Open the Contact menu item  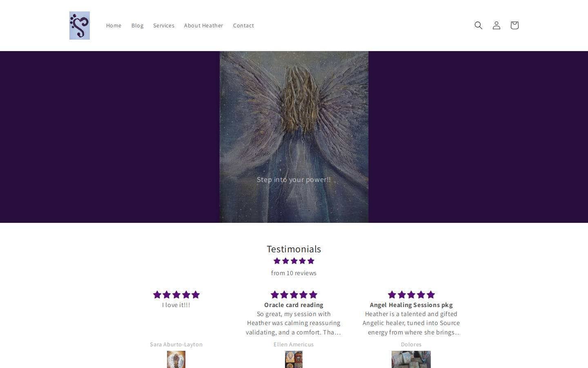pyautogui.click(x=243, y=25)
